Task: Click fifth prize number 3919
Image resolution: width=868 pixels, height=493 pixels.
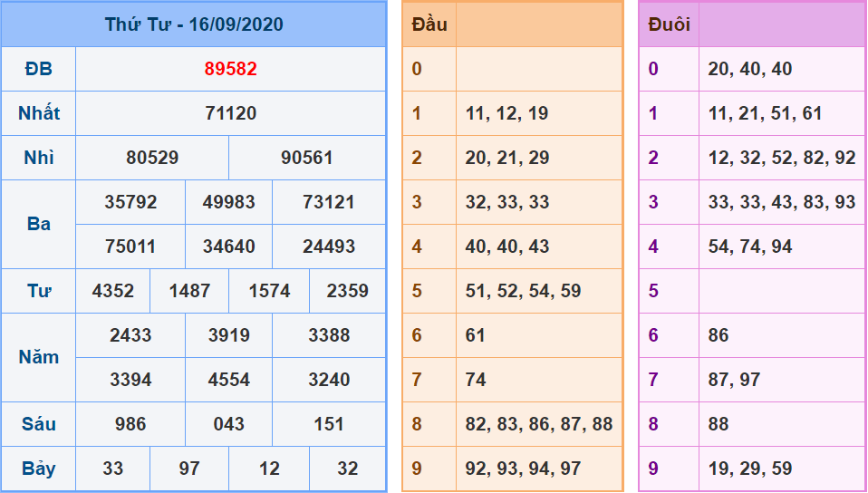Action: tap(229, 335)
